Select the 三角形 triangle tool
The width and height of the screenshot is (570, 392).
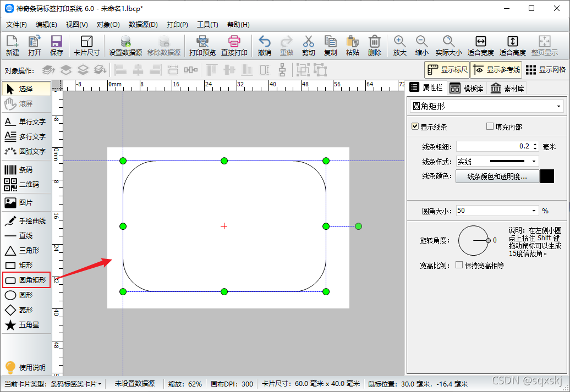[26, 250]
